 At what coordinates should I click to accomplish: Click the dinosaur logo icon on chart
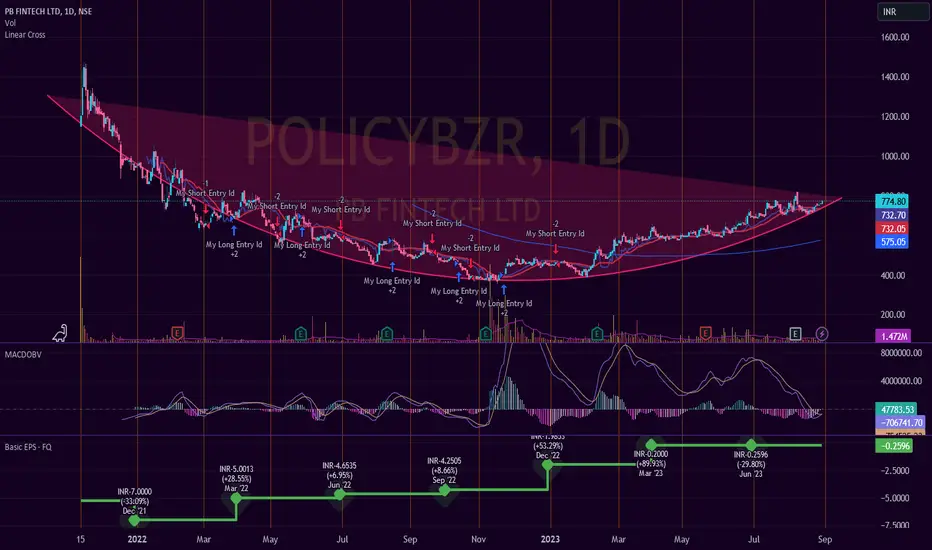60,334
